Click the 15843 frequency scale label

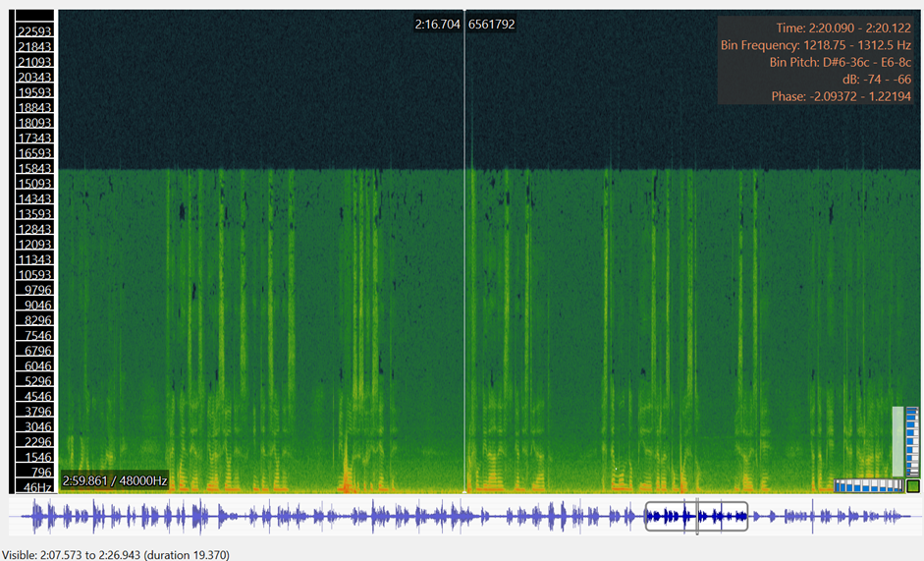point(34,168)
